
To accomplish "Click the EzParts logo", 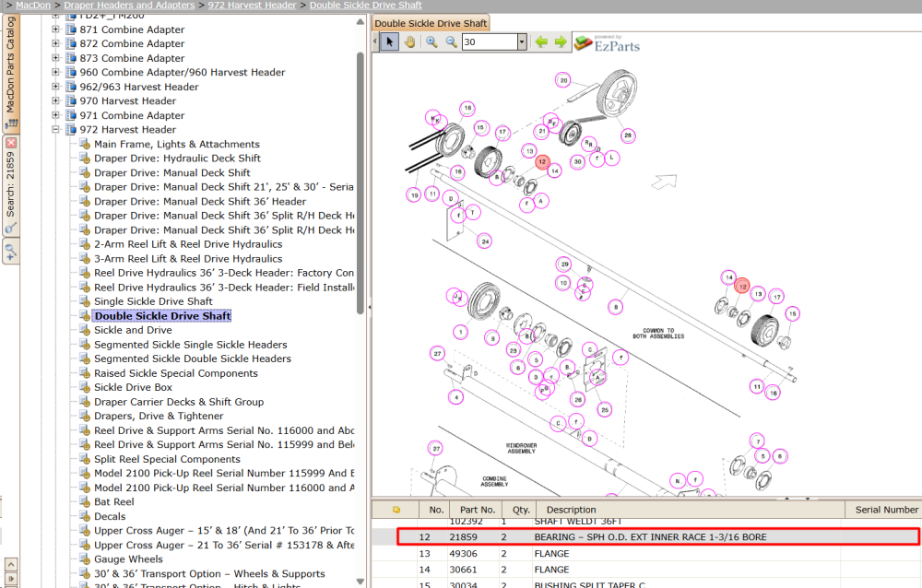I will point(607,43).
